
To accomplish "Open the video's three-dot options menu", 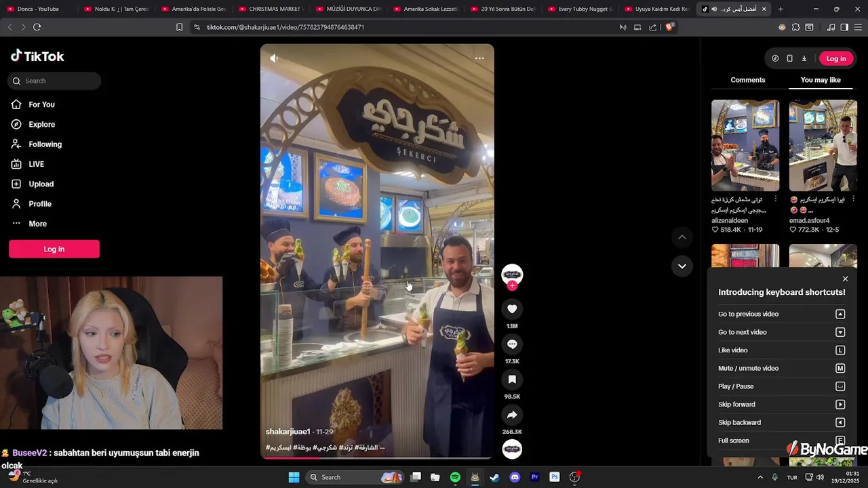I will tap(479, 58).
